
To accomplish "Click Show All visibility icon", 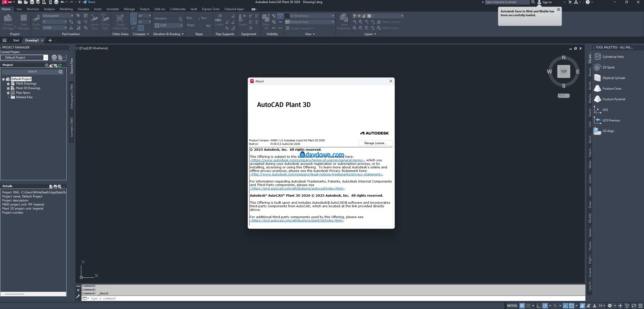I will (x=266, y=22).
